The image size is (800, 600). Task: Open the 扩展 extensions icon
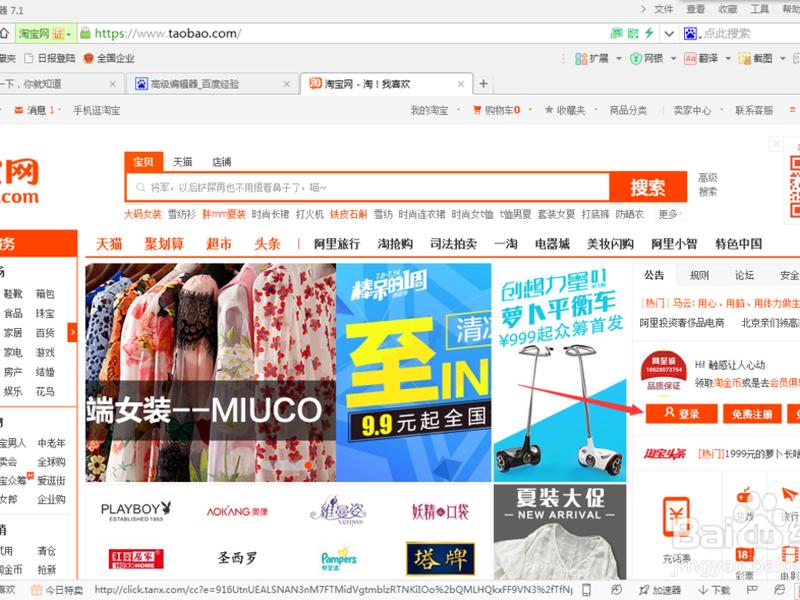(x=581, y=59)
